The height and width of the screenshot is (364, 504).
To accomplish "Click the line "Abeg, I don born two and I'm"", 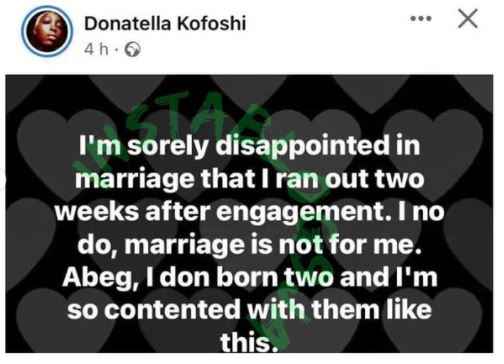I will (249, 277).
